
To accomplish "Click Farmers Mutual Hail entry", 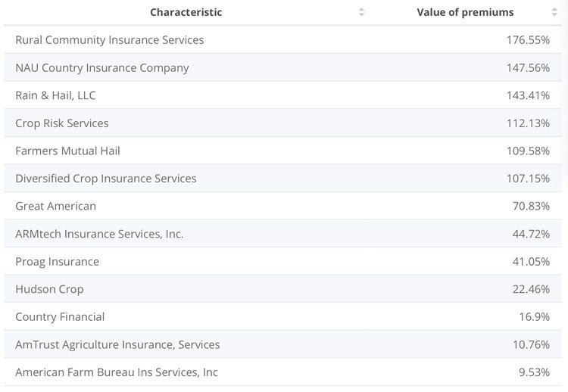I will click(x=67, y=151).
